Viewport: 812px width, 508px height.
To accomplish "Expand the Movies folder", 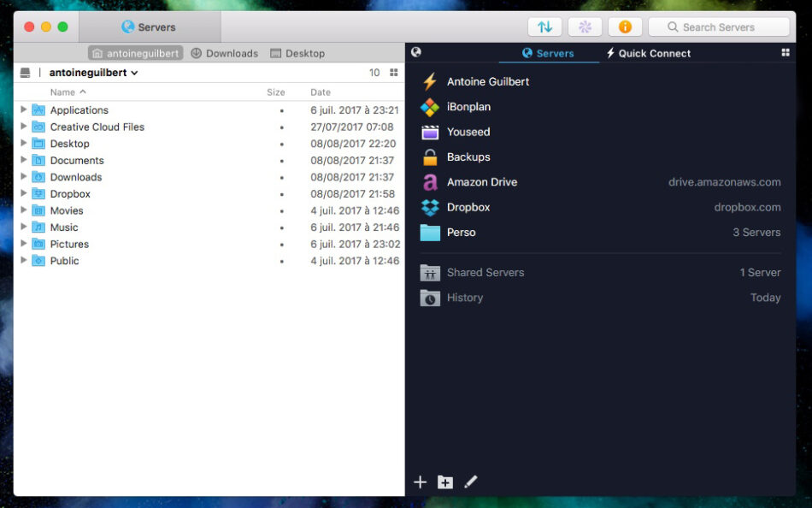I will point(23,210).
